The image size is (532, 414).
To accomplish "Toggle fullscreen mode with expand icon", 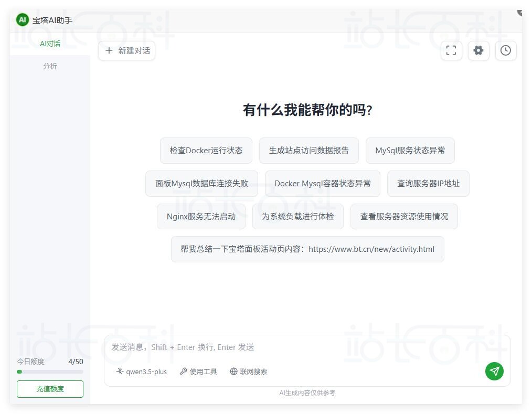I will point(451,50).
